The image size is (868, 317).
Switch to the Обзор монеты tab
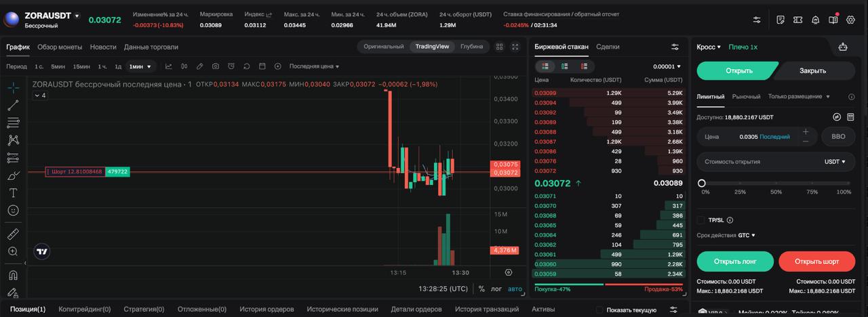(x=60, y=47)
